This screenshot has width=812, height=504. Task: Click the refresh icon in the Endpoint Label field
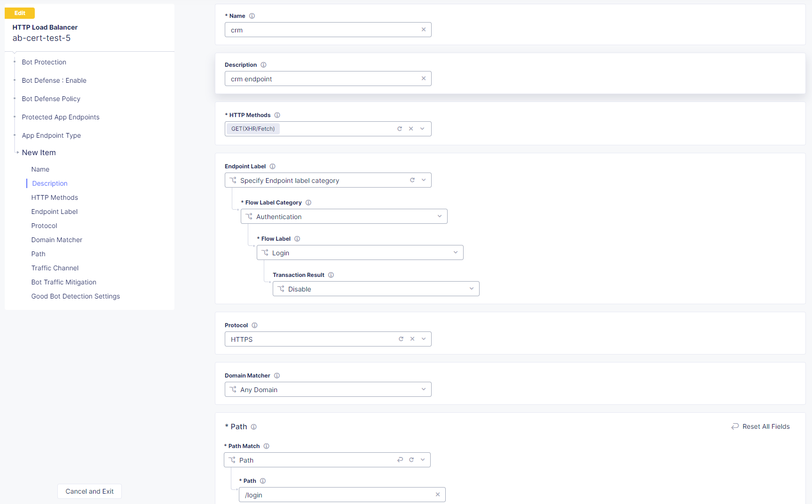[412, 180]
